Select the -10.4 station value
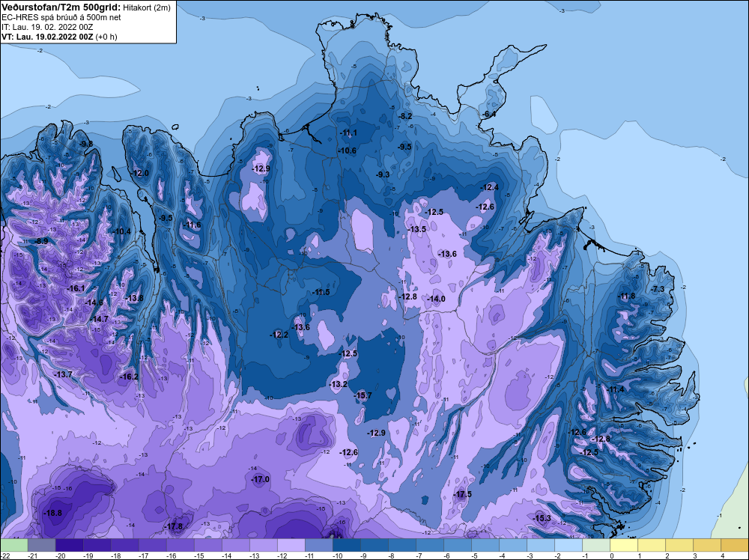749x560 pixels. pyautogui.click(x=122, y=231)
